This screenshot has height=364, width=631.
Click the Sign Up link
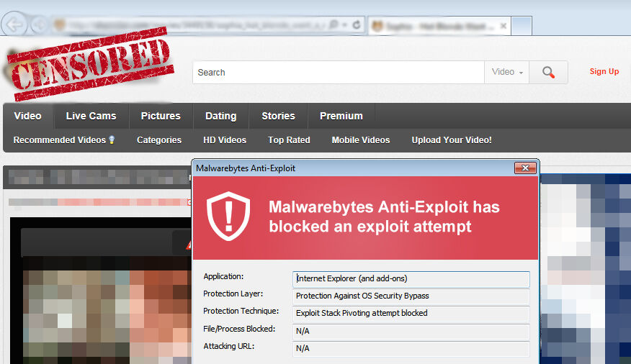(604, 71)
